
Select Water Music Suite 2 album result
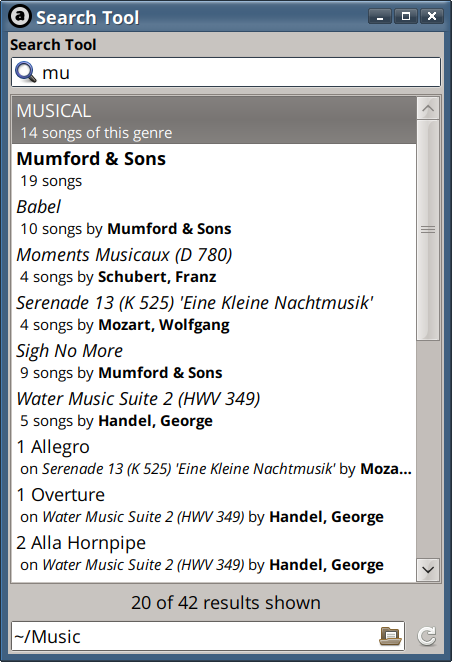pyautogui.click(x=214, y=409)
